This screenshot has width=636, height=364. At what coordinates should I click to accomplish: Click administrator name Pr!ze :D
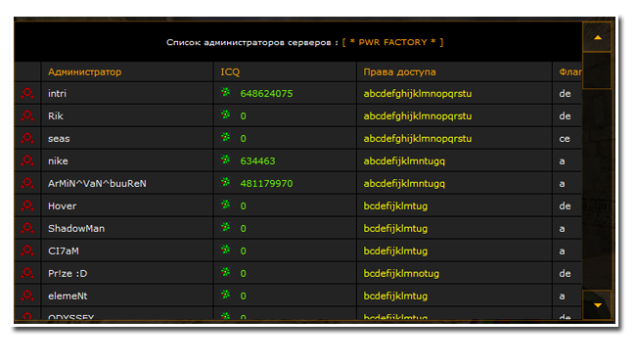(x=68, y=273)
